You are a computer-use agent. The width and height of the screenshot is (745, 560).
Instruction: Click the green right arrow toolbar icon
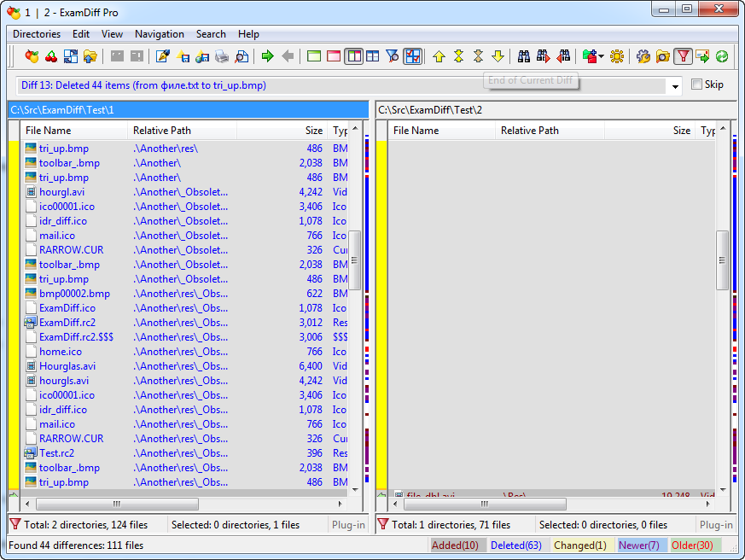[x=268, y=56]
